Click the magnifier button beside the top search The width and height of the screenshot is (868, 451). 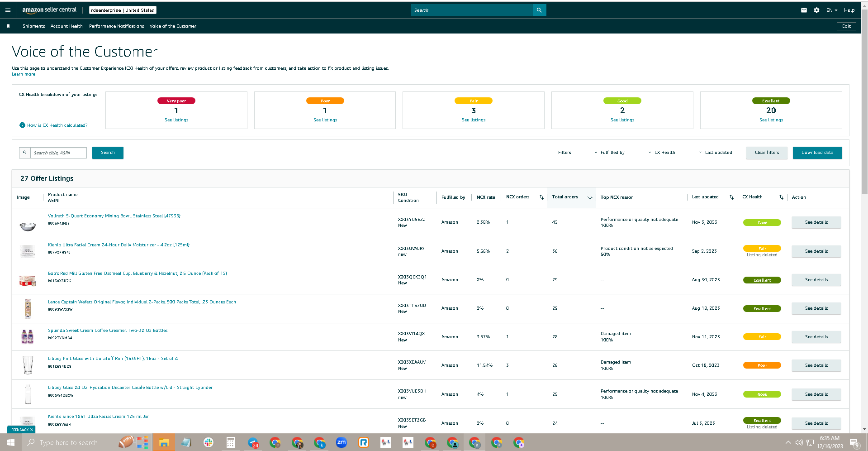tap(539, 10)
